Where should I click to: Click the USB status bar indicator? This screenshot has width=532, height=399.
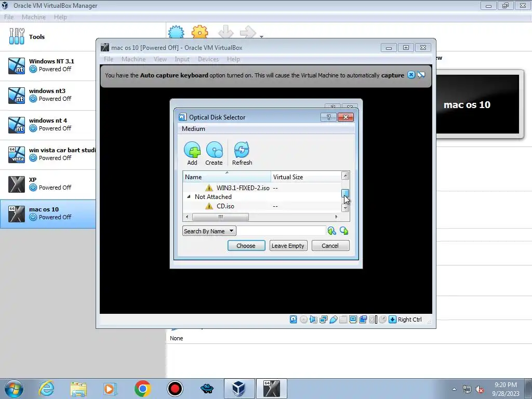click(333, 320)
